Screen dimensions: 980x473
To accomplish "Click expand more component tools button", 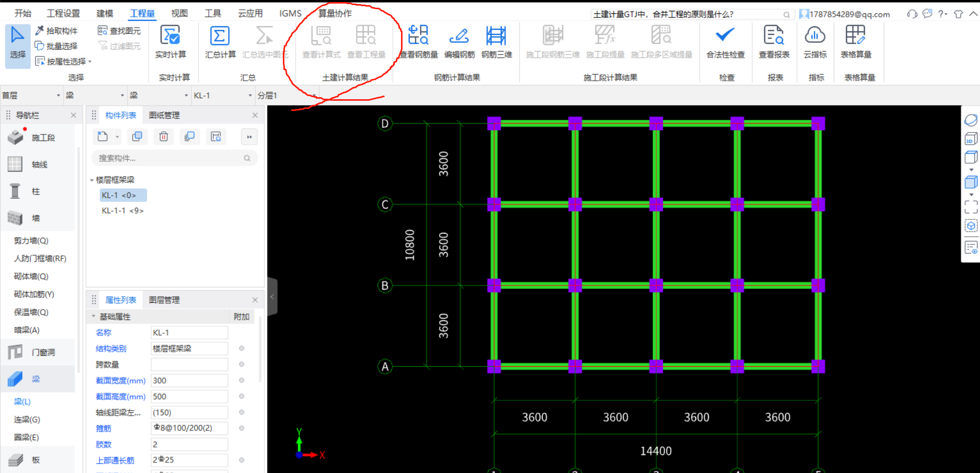I will 249,137.
